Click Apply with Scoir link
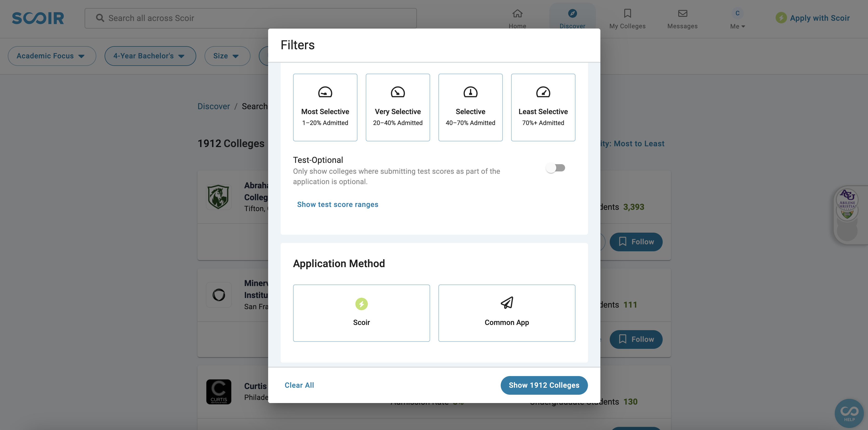This screenshot has width=868, height=430. click(x=812, y=18)
